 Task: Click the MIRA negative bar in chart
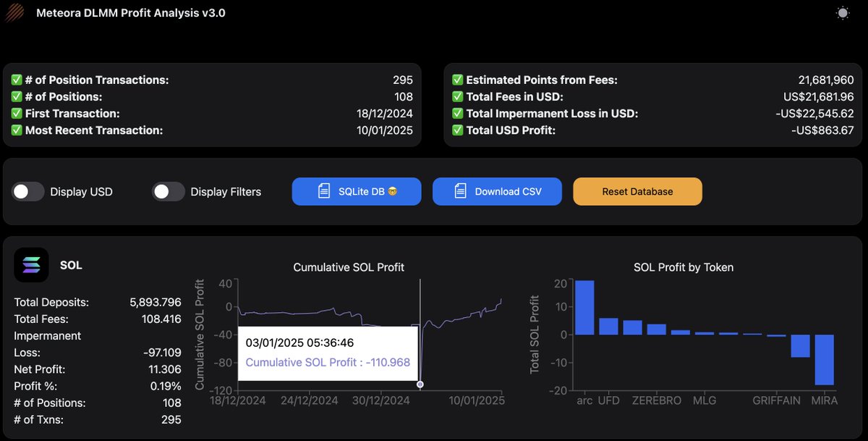click(x=825, y=360)
